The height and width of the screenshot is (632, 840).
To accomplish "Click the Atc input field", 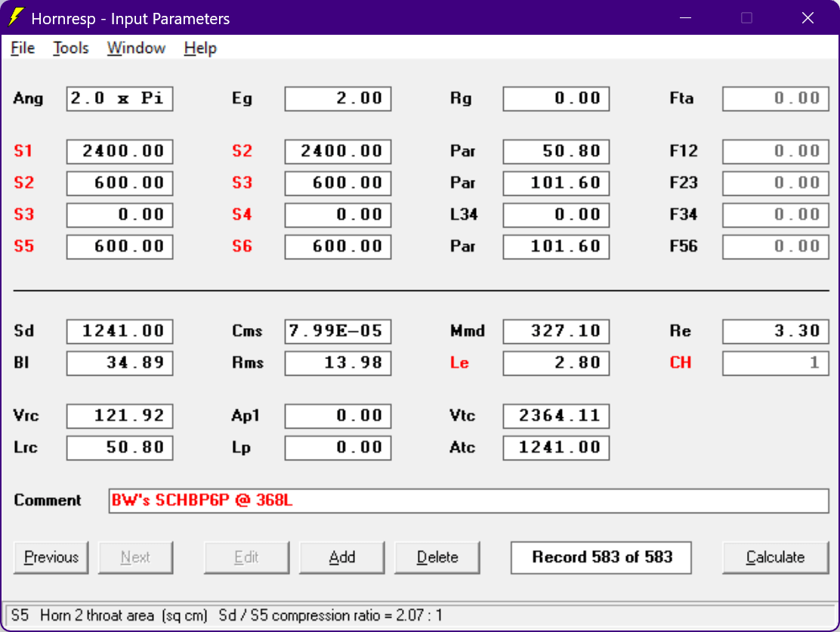I will tap(556, 448).
